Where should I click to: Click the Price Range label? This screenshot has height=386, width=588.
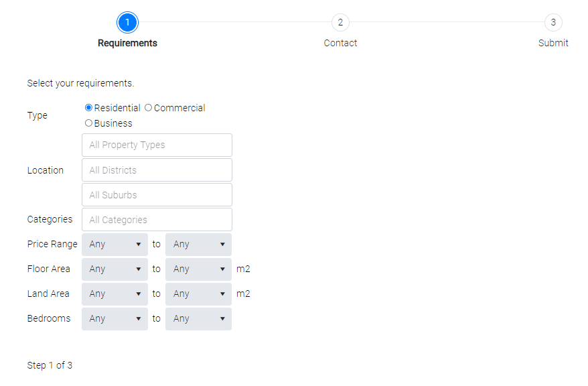pyautogui.click(x=52, y=244)
